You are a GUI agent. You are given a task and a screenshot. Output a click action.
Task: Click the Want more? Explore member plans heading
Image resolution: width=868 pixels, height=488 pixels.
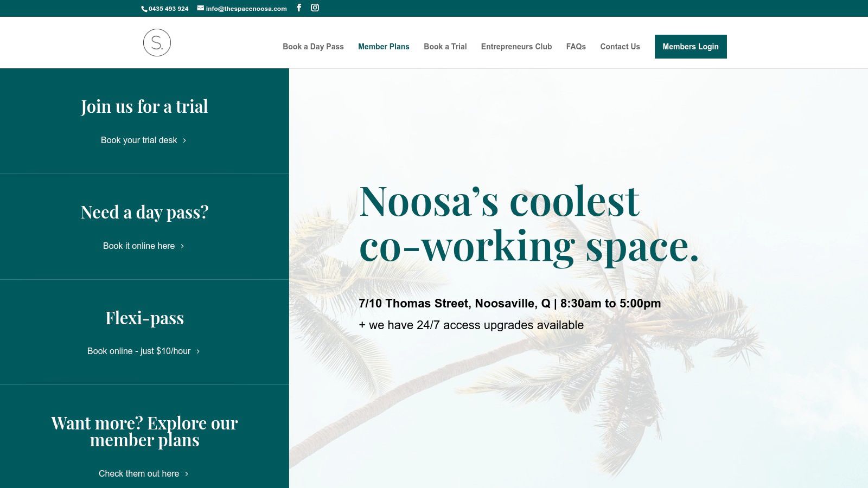[x=144, y=432]
